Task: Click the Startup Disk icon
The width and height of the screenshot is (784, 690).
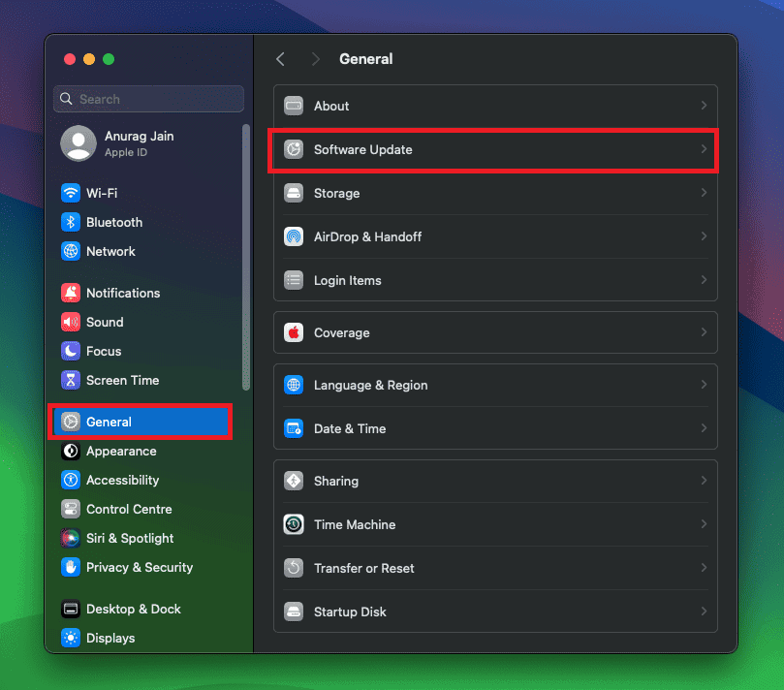Action: tap(294, 612)
